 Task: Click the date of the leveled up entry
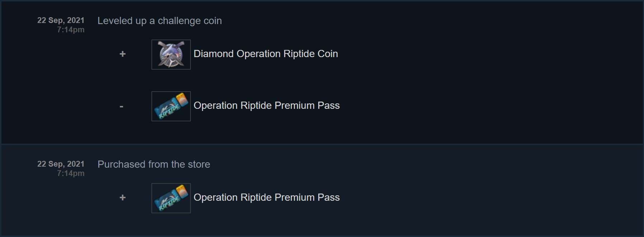pyautogui.click(x=61, y=20)
